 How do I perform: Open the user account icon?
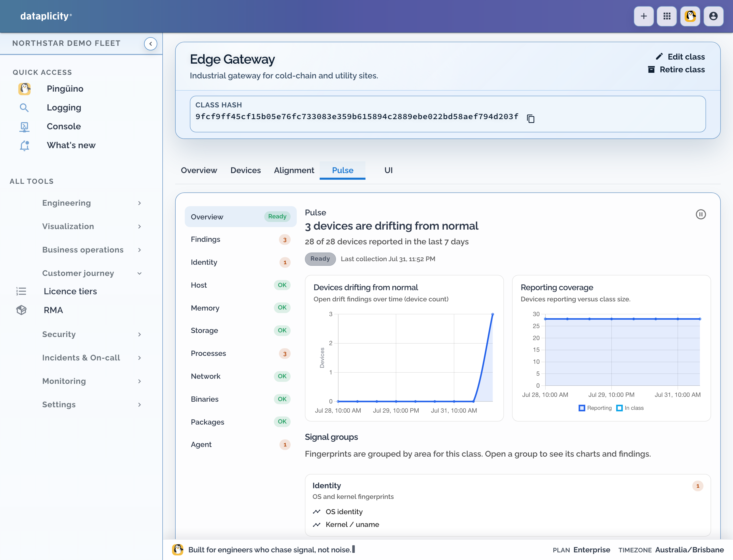tap(713, 16)
